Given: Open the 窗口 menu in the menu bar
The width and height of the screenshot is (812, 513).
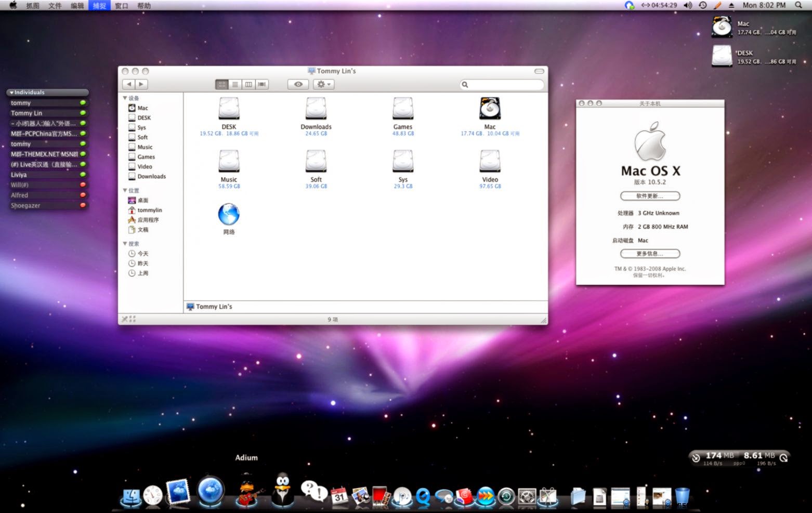Looking at the screenshot, I should pos(122,6).
